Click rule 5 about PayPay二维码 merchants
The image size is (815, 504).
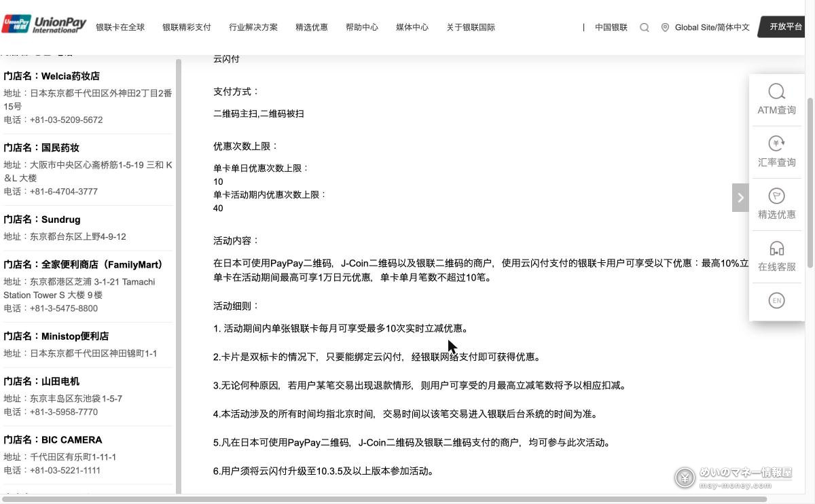pos(412,442)
